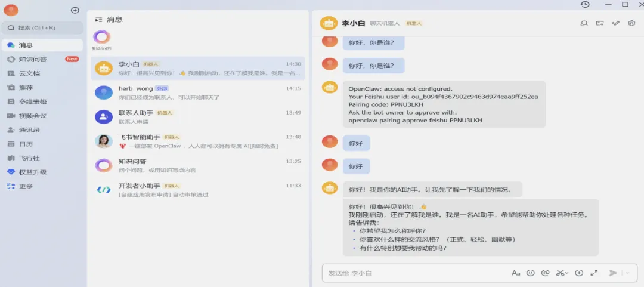
Task: Click the OpenClaw access not configured message
Action: [444, 104]
